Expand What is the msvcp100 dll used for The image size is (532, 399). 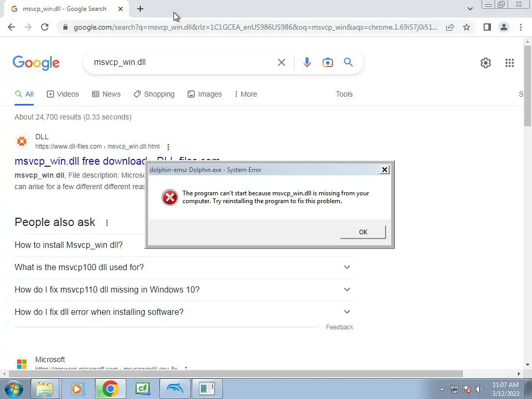tap(184, 268)
